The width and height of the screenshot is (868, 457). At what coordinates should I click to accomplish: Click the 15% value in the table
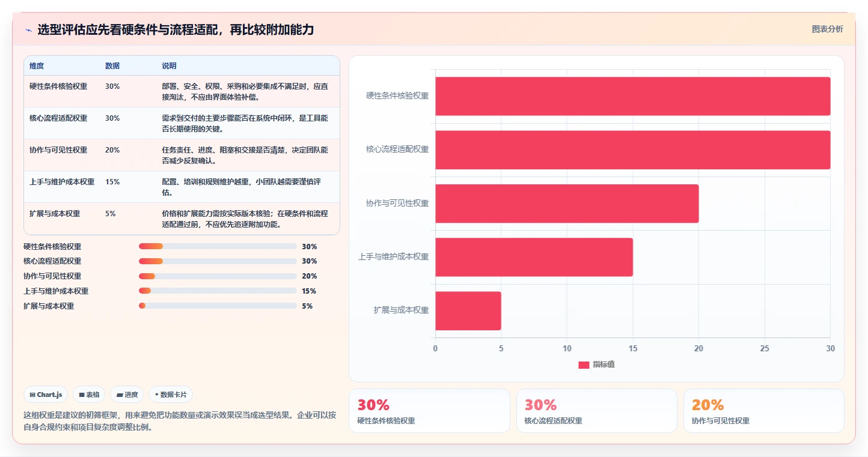[112, 181]
